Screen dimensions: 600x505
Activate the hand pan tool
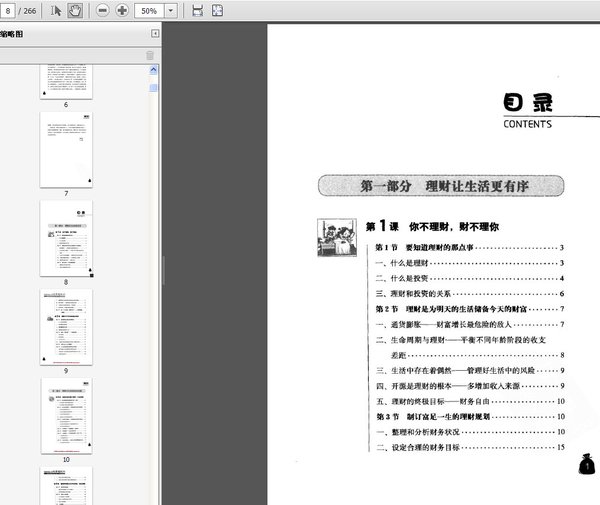click(x=75, y=11)
